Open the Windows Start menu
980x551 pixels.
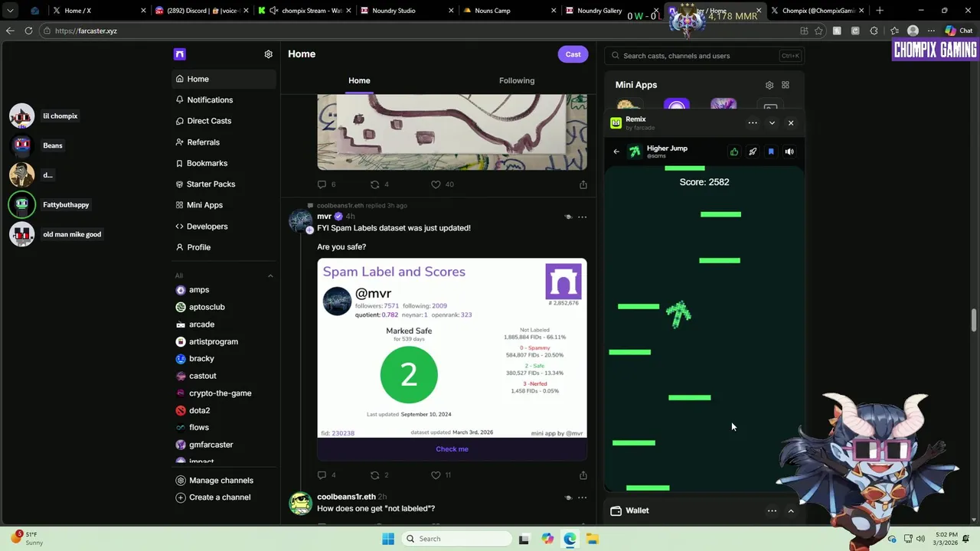(388, 539)
